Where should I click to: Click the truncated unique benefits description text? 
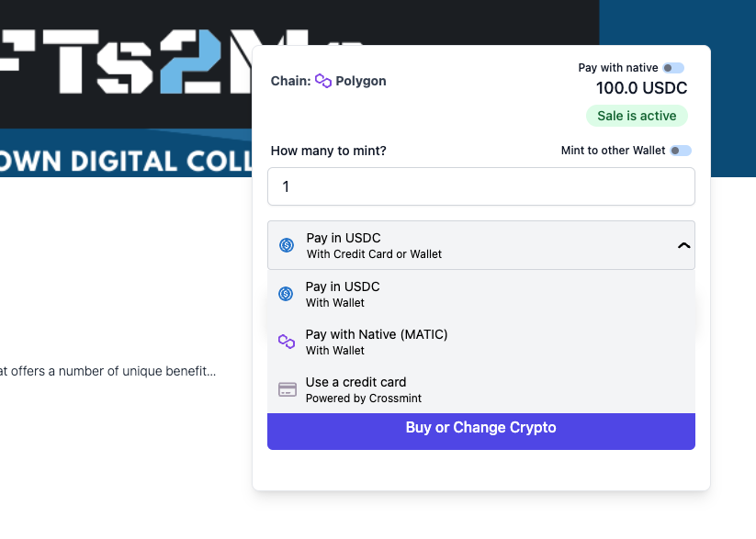pos(108,372)
